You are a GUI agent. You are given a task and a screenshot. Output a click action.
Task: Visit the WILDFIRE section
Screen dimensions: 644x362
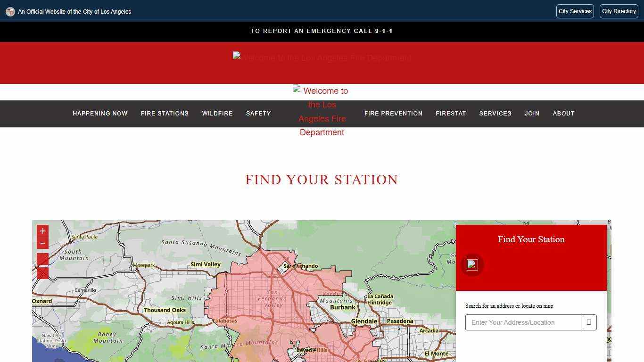217,113
